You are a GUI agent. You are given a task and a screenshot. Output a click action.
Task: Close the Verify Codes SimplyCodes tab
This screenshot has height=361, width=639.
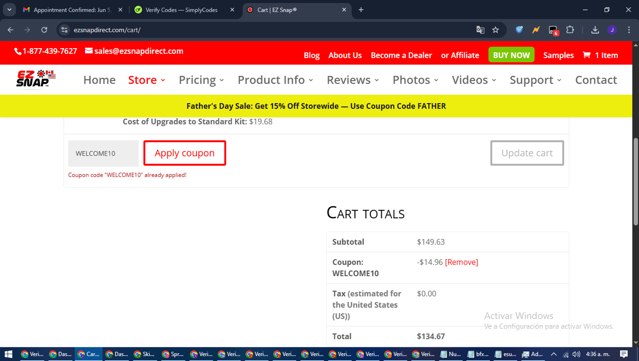232,10
